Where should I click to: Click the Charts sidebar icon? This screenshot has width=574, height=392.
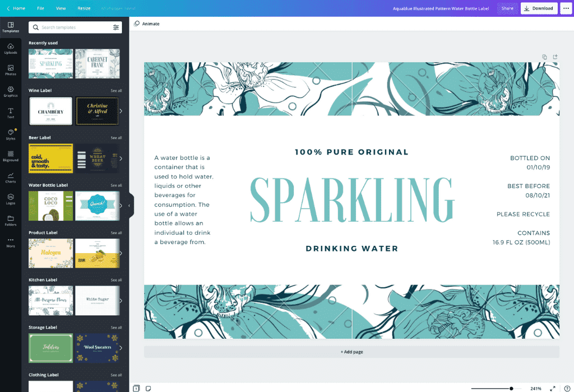pos(11,178)
